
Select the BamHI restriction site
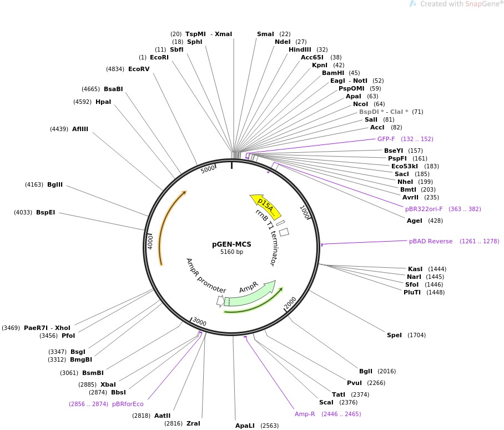[x=333, y=73]
